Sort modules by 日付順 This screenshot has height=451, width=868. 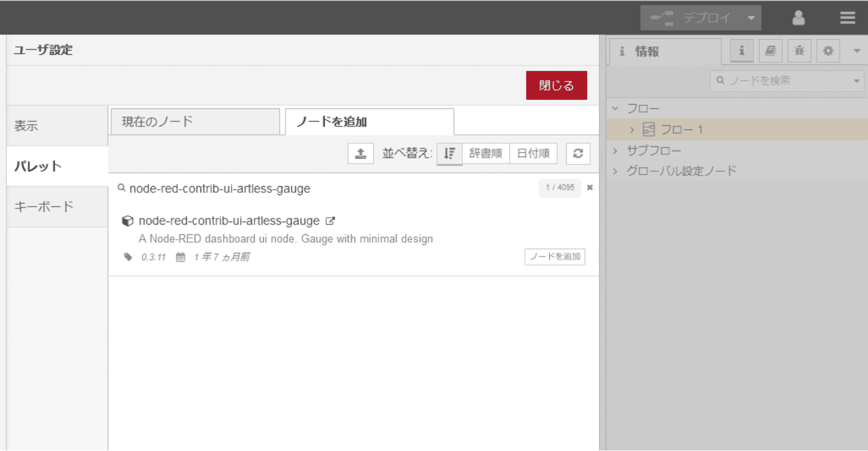tap(533, 154)
